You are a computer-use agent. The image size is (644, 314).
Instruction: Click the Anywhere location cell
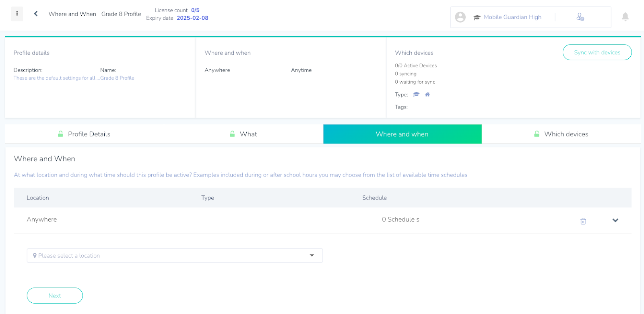(x=42, y=220)
